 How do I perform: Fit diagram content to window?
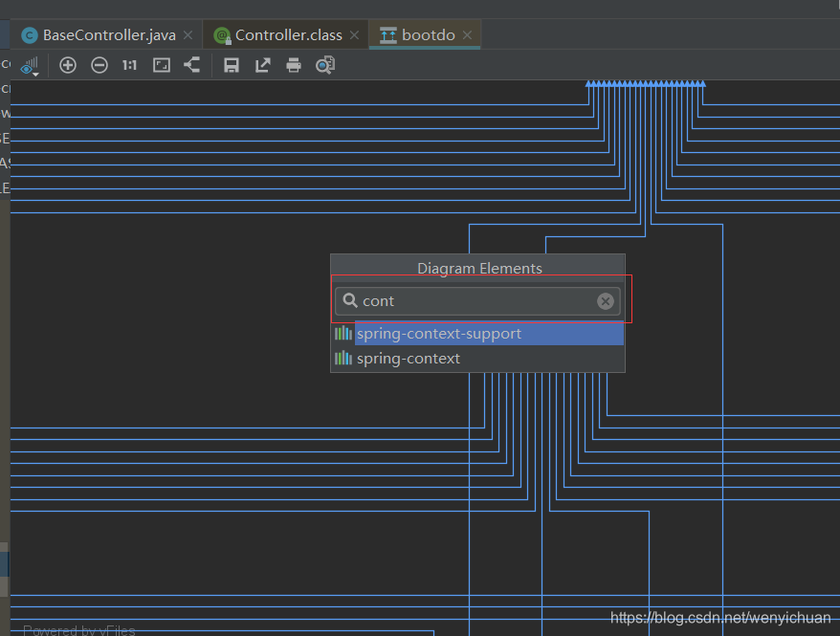162,65
